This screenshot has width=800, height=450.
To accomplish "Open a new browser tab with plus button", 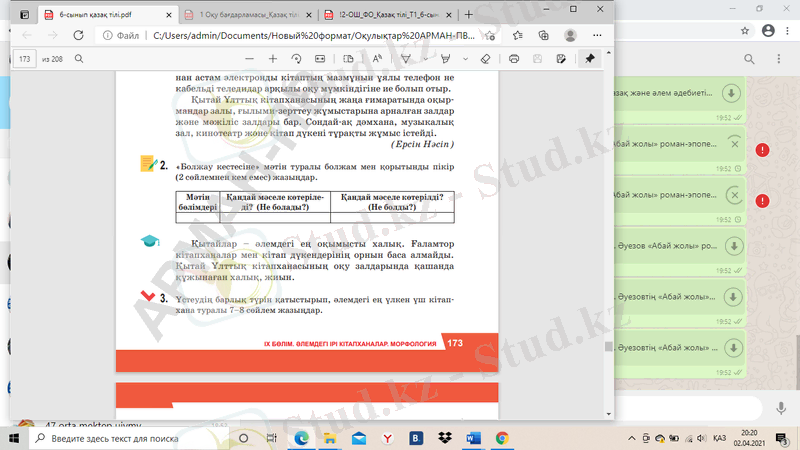I will tap(468, 15).
